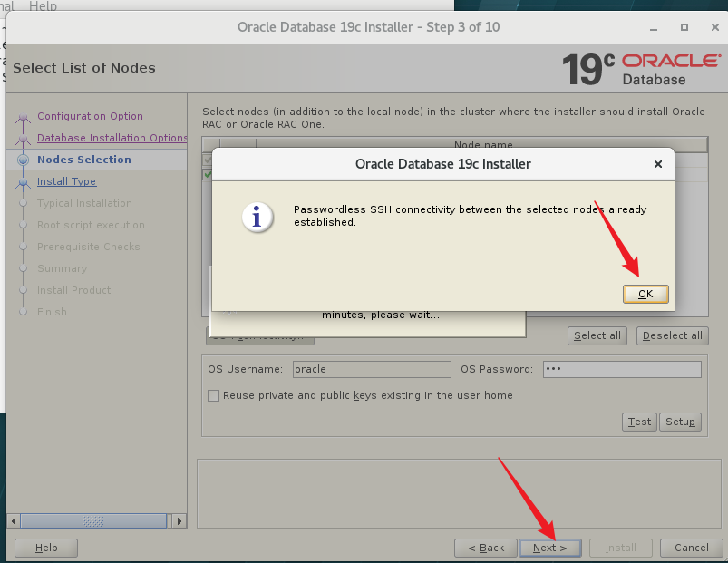Click the Node name column header
Viewport: 728px width, 563px height.
(x=482, y=144)
